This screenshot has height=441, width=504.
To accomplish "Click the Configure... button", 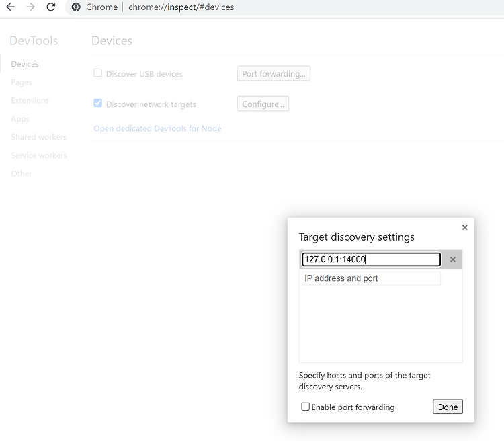I will pyautogui.click(x=263, y=104).
